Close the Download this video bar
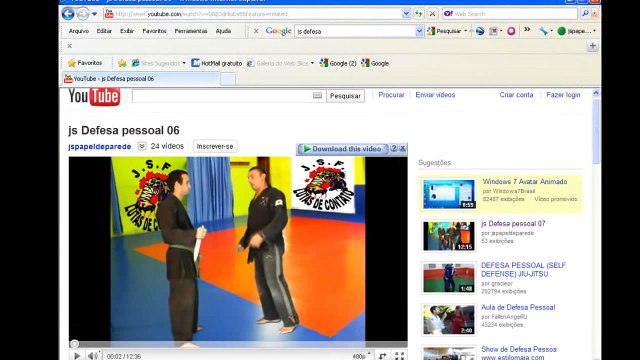Viewport: 640px width, 360px height. click(402, 148)
